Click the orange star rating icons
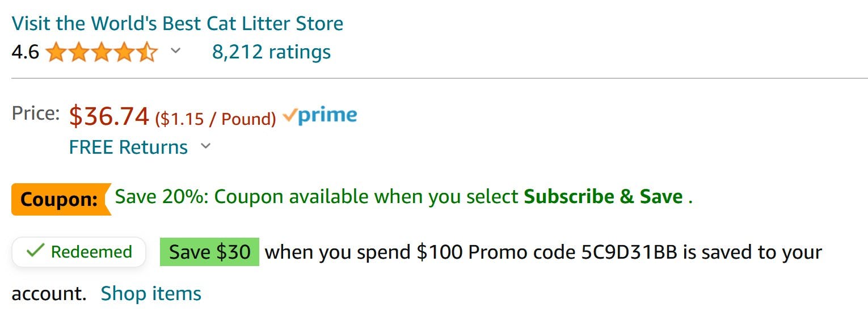 101,53
